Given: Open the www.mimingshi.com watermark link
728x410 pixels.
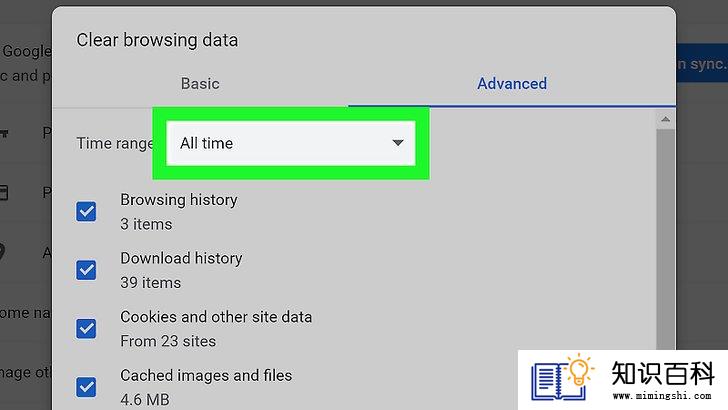Looking at the screenshot, I should click(662, 396).
